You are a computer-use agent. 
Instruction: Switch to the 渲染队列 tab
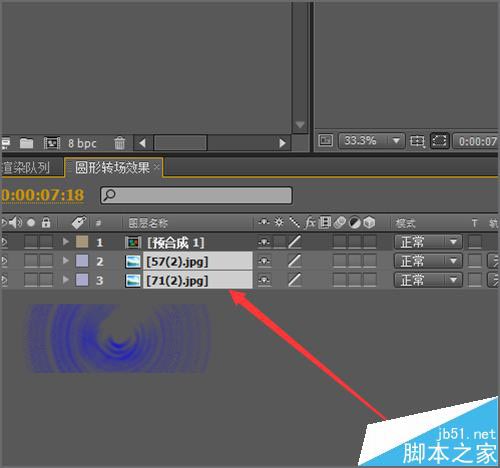point(26,167)
